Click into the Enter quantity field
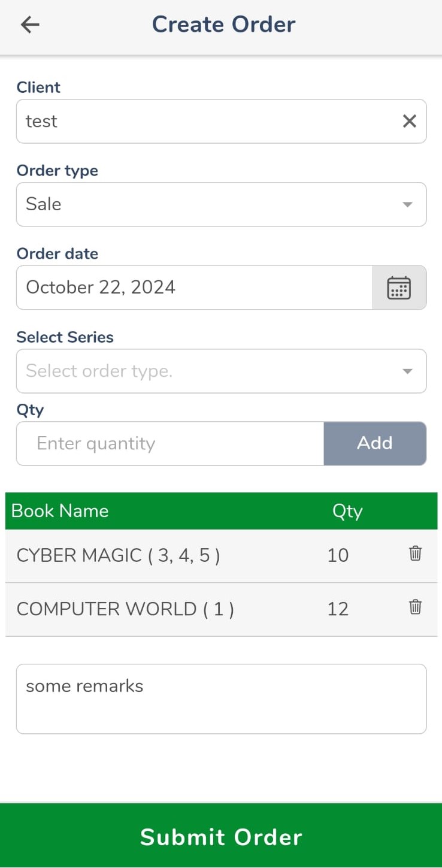The height and width of the screenshot is (868, 442). point(169,443)
